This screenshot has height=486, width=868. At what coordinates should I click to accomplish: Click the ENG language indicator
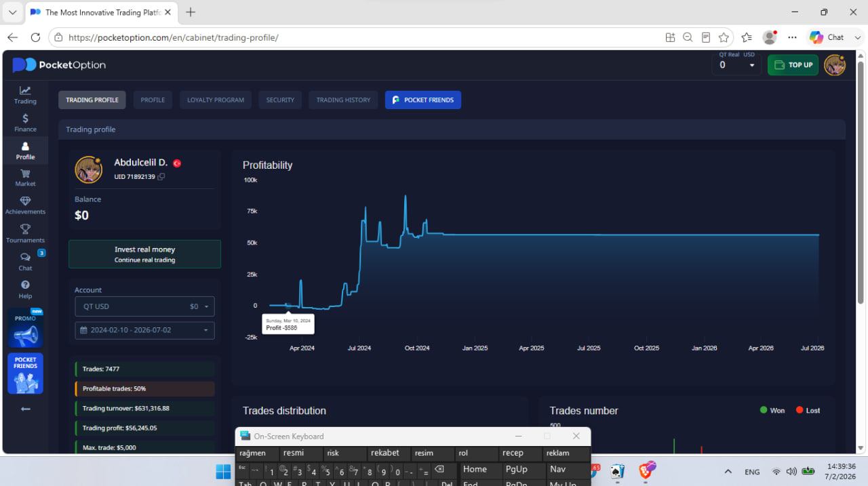752,472
